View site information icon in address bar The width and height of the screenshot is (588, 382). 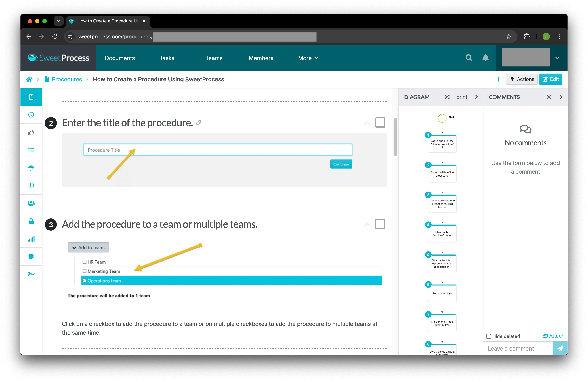pos(70,37)
